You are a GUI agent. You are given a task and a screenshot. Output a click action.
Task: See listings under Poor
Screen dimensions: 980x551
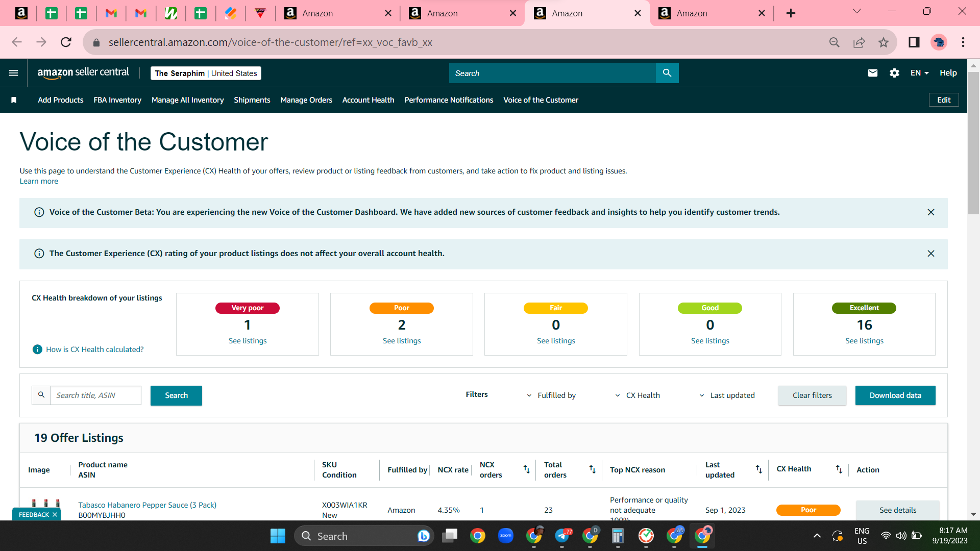[x=402, y=341]
